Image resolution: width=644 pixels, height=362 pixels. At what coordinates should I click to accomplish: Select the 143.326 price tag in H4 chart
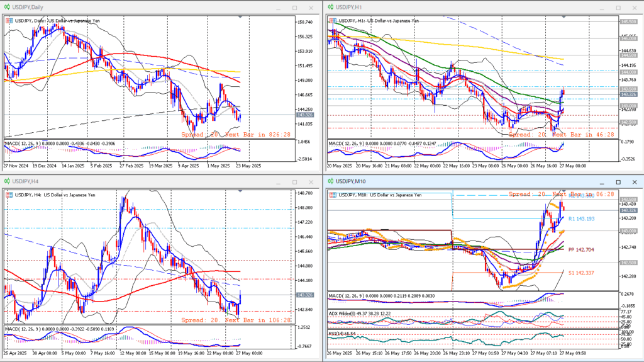click(x=305, y=295)
